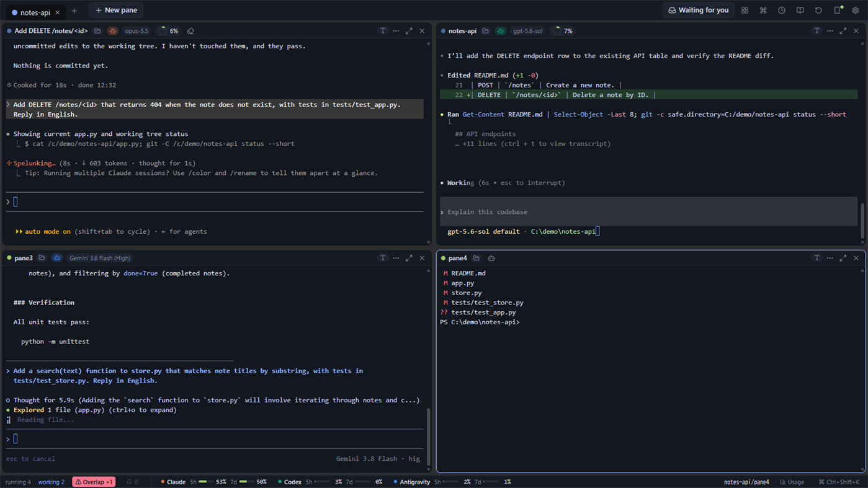The image size is (868, 488).
Task: Click the New pane button
Action: pos(116,10)
